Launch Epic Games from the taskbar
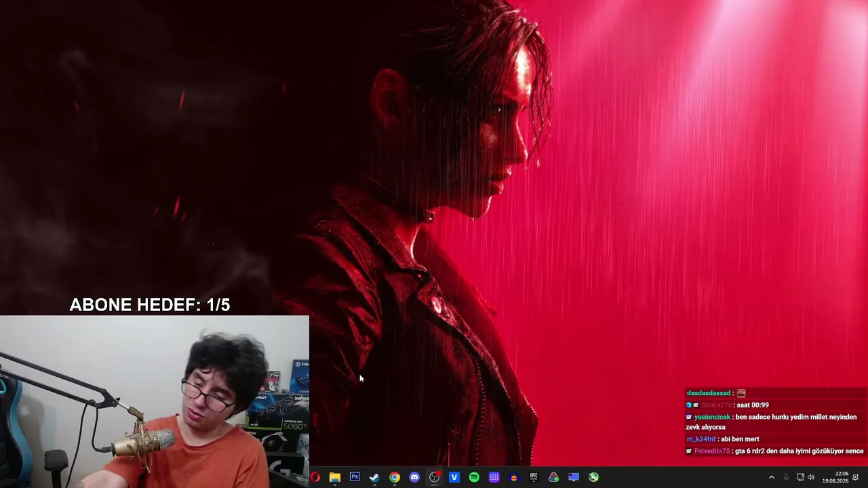This screenshot has width=868, height=488. tap(534, 477)
